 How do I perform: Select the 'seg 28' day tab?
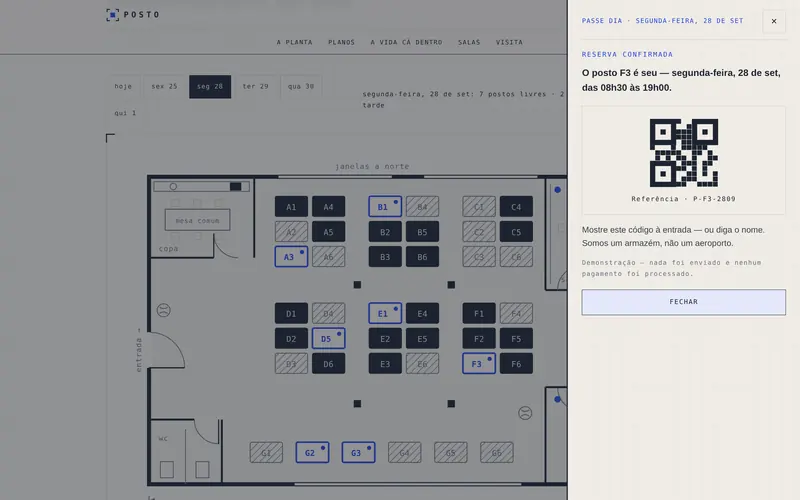click(x=210, y=86)
